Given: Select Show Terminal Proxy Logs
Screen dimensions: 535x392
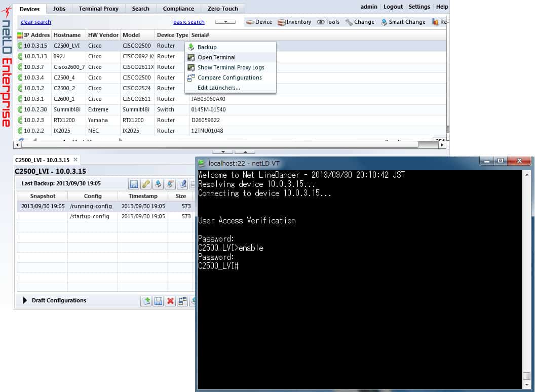Looking at the screenshot, I should (x=231, y=67).
